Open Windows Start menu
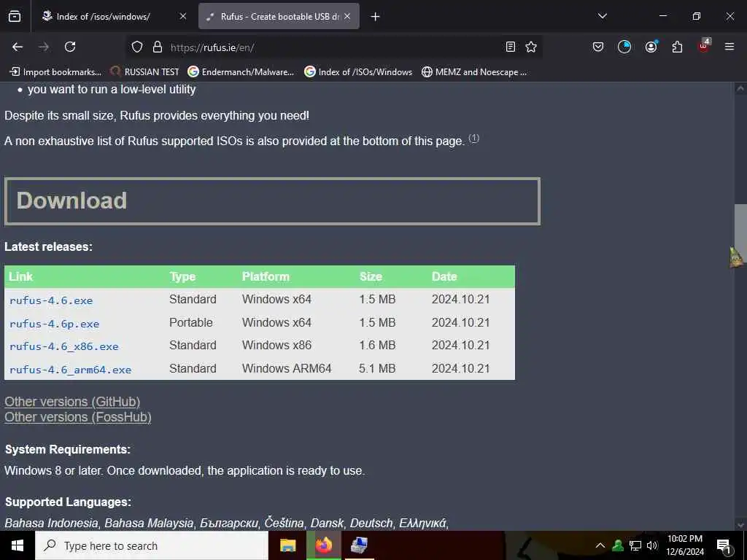The image size is (747, 560). [18, 545]
